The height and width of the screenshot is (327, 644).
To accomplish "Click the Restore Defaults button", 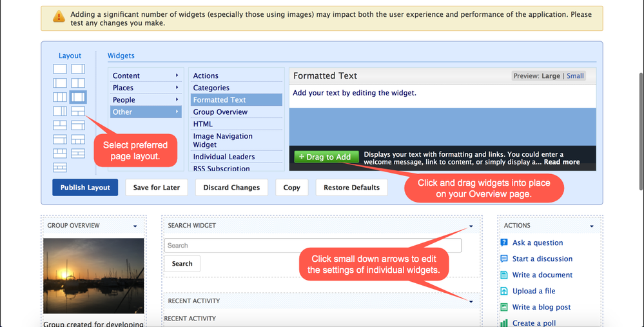I will tap(351, 188).
